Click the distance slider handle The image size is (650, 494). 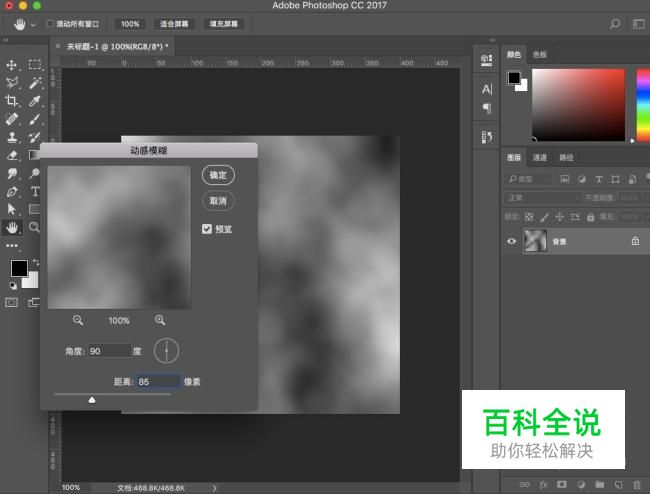[x=92, y=400]
